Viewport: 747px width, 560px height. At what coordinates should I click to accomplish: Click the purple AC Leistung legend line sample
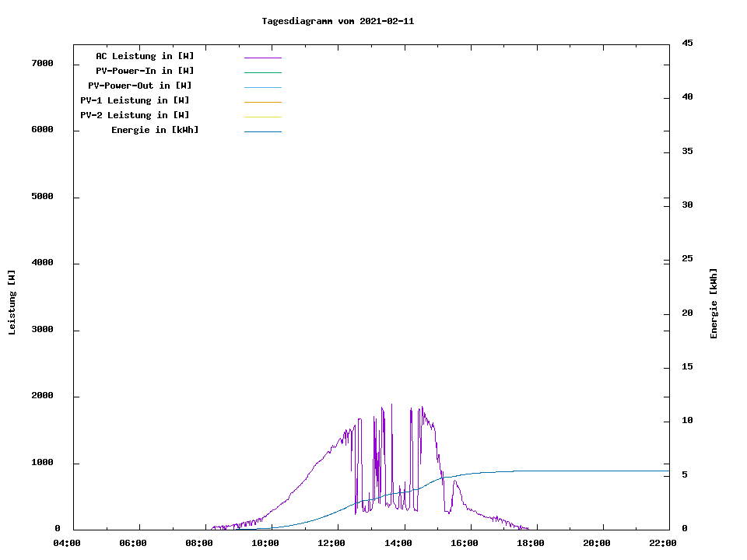262,58
